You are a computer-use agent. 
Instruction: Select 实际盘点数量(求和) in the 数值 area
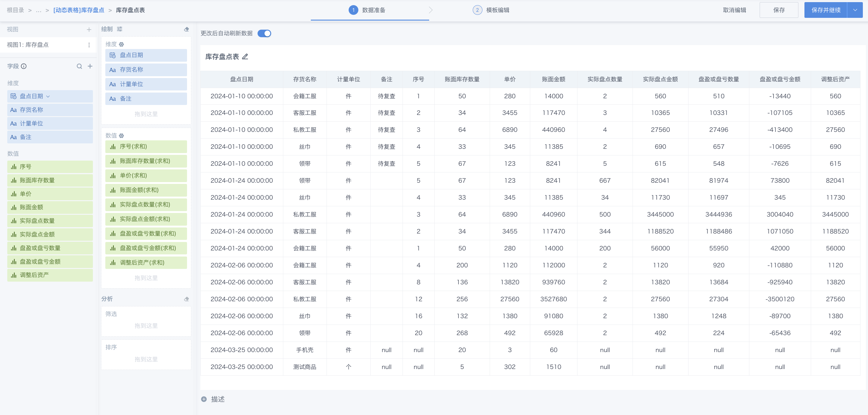(x=146, y=204)
